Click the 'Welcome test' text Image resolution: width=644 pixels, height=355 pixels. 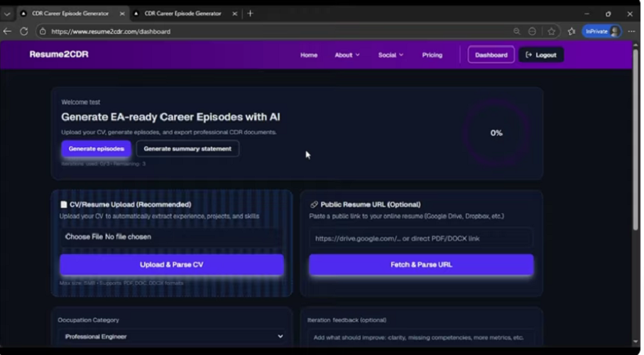[x=80, y=102]
